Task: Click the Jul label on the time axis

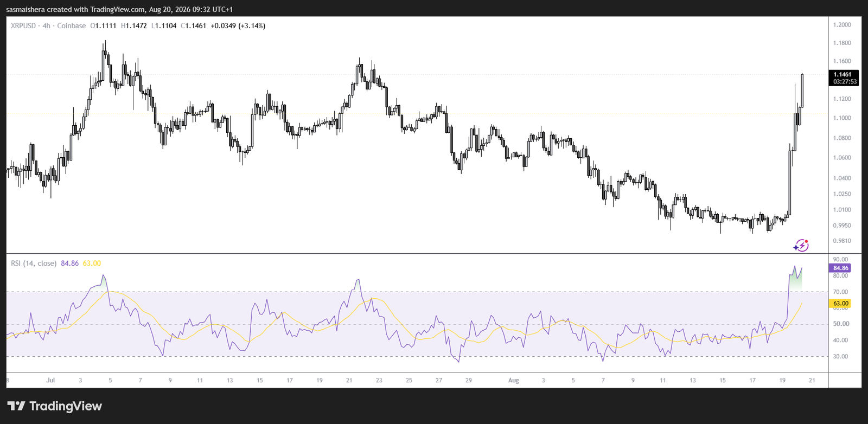Action: pyautogui.click(x=50, y=380)
